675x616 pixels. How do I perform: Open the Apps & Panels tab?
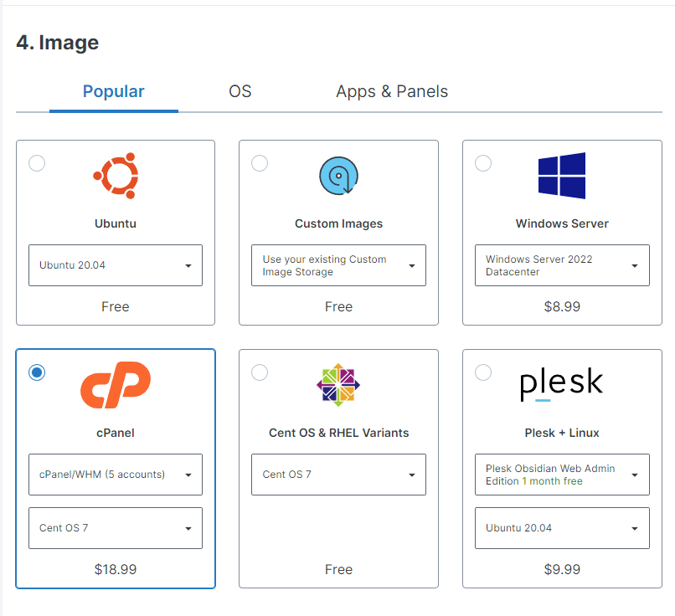[x=392, y=92]
